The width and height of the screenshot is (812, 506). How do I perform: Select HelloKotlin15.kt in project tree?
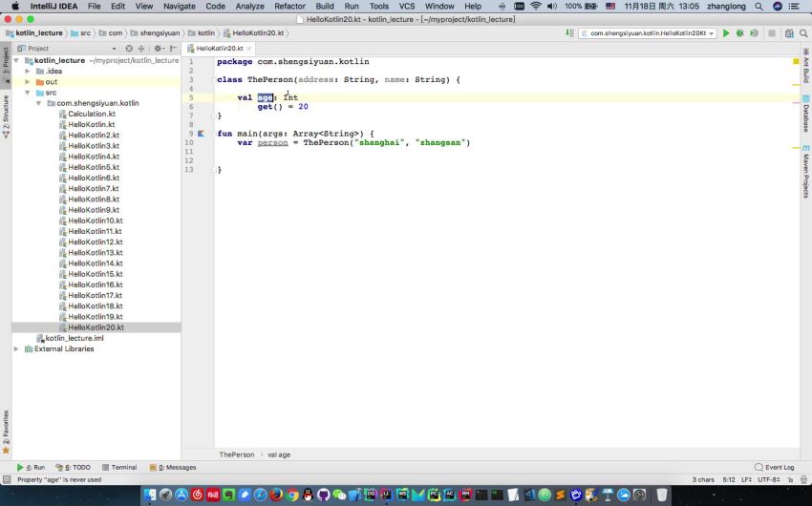(96, 274)
